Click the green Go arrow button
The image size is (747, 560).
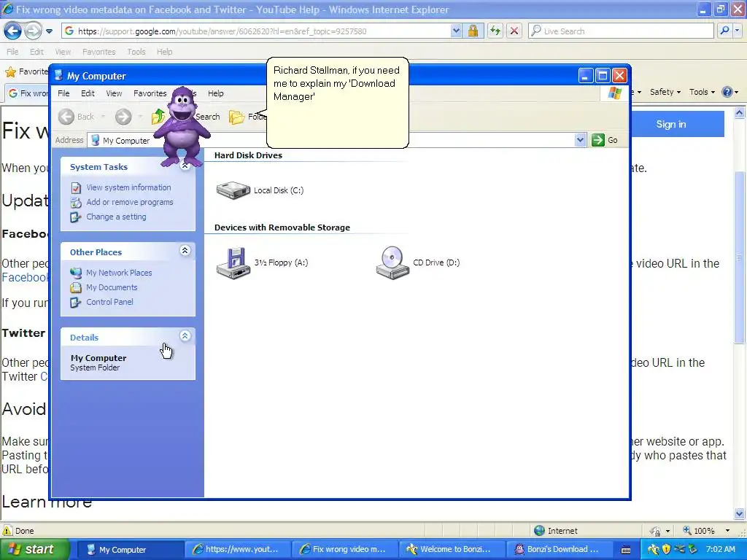click(x=598, y=140)
